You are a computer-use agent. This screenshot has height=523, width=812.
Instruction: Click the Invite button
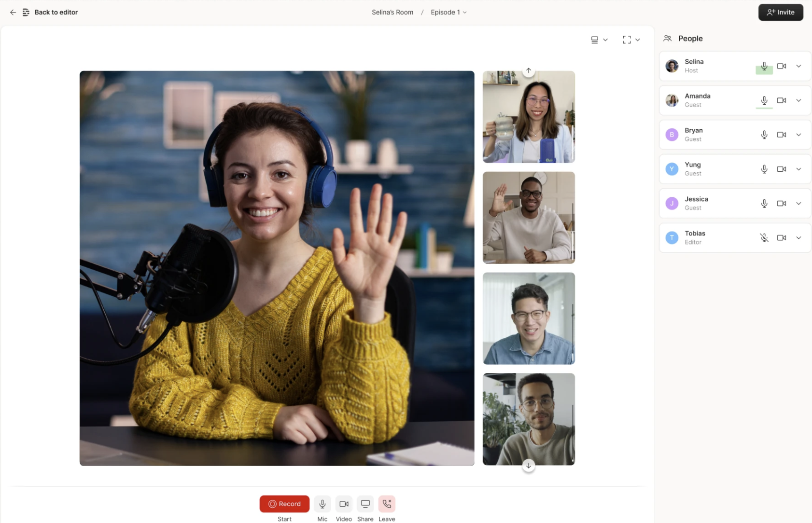(x=780, y=12)
